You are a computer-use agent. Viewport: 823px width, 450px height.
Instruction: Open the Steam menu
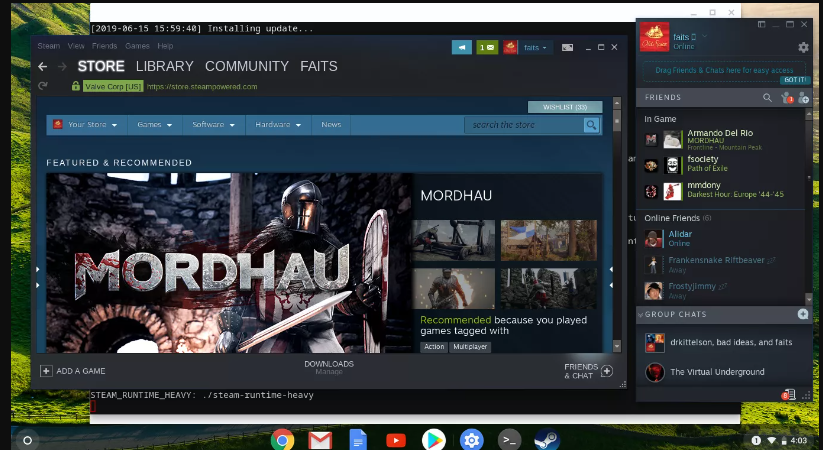tap(49, 46)
